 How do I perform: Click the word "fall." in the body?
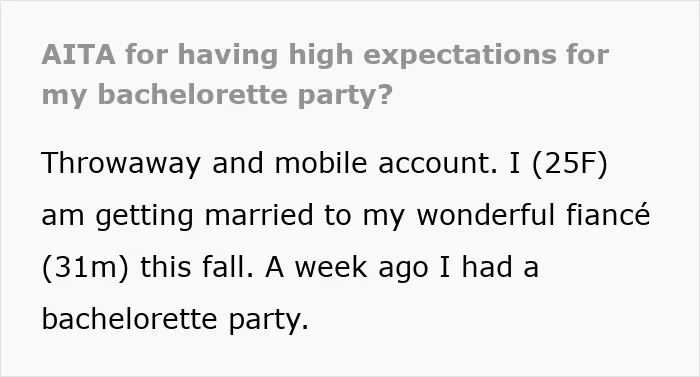coord(228,267)
